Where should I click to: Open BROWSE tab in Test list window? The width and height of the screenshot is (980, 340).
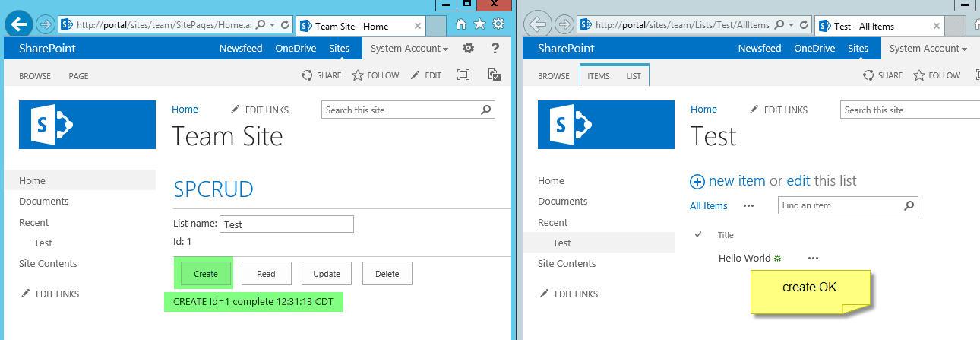click(554, 76)
